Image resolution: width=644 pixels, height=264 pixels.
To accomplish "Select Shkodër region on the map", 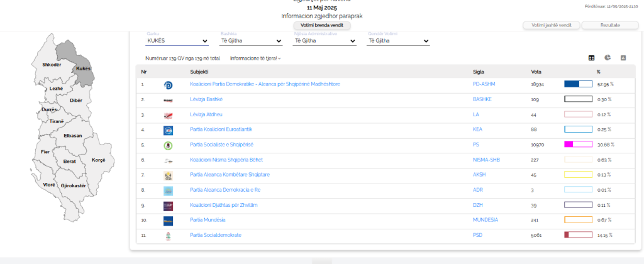I will click(51, 65).
